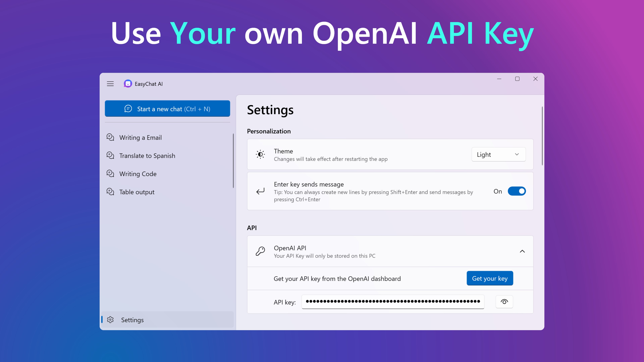Click the Settings page vertical scrollbar
644x362 pixels.
pyautogui.click(x=542, y=136)
